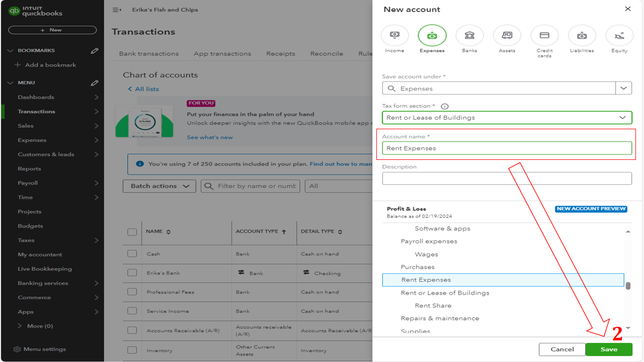
Task: Open the Find out how to manage link
Action: (x=341, y=164)
